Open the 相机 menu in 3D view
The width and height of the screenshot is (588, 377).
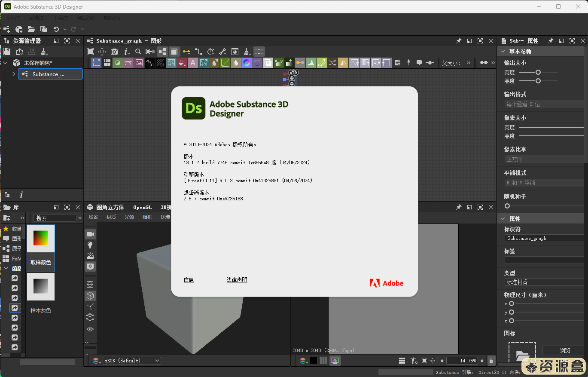[147, 217]
